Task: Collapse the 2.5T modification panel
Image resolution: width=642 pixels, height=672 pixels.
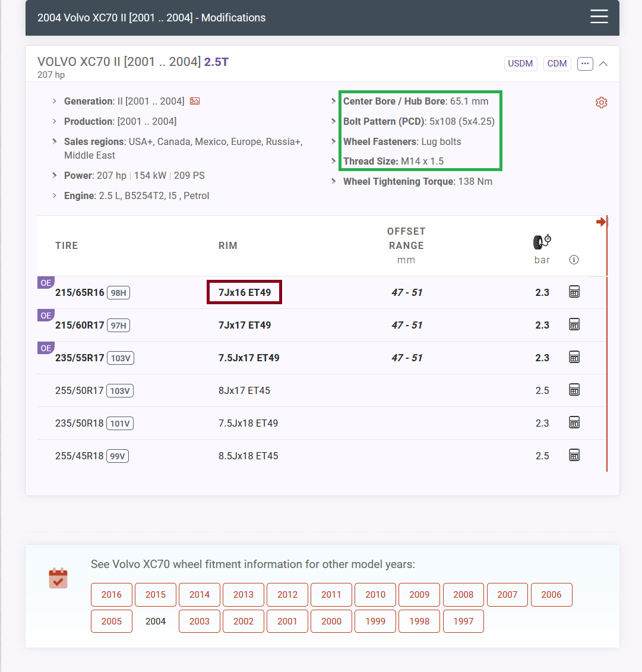Action: tap(603, 64)
